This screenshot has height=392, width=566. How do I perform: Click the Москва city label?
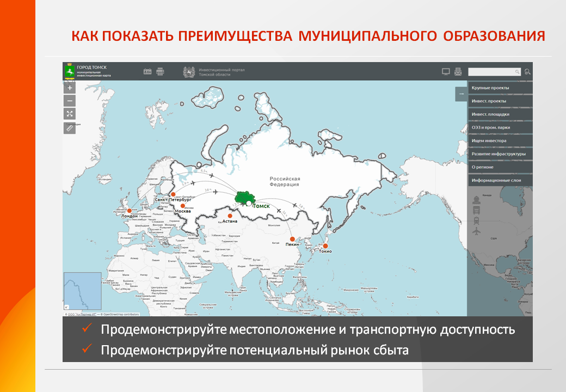[x=183, y=211]
